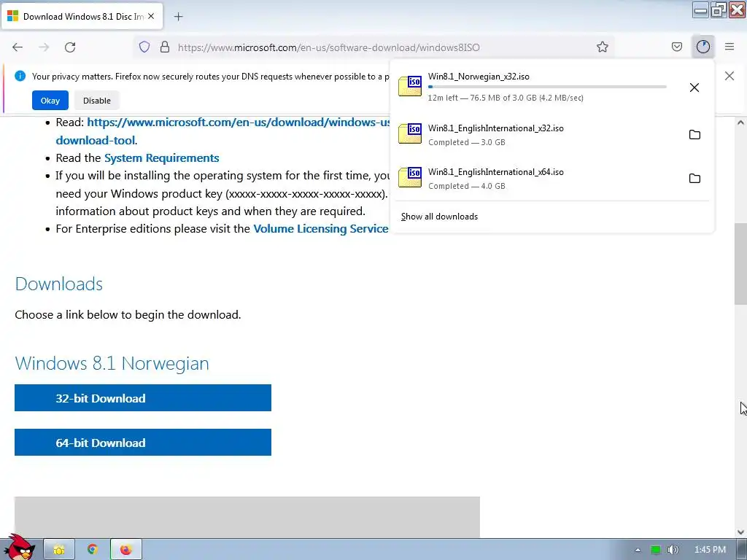The image size is (747, 560).
Task: Follow the Volume Licensing Service link
Action: (x=321, y=229)
